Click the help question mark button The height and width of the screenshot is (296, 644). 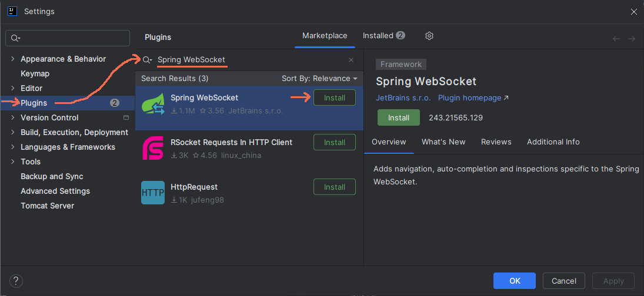[x=16, y=281]
